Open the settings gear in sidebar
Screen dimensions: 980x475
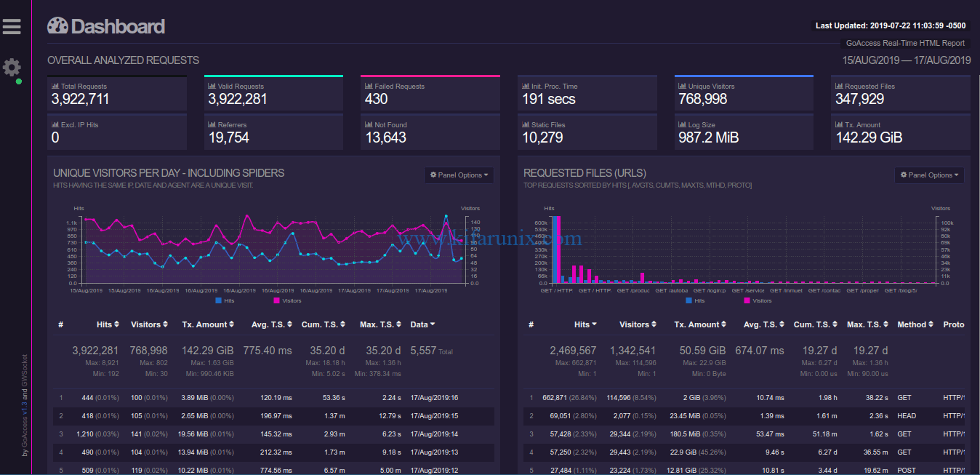click(12, 68)
